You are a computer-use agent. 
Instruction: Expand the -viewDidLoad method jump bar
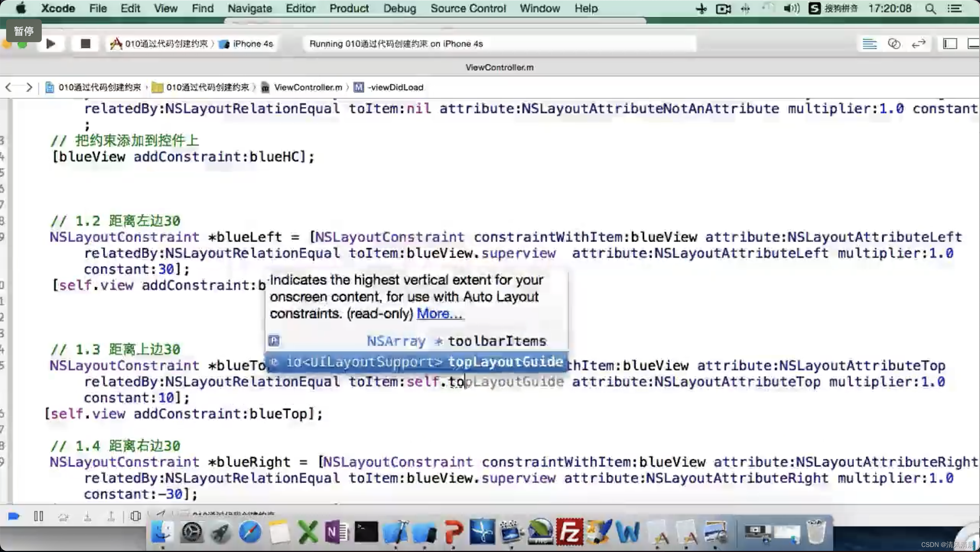coord(395,87)
